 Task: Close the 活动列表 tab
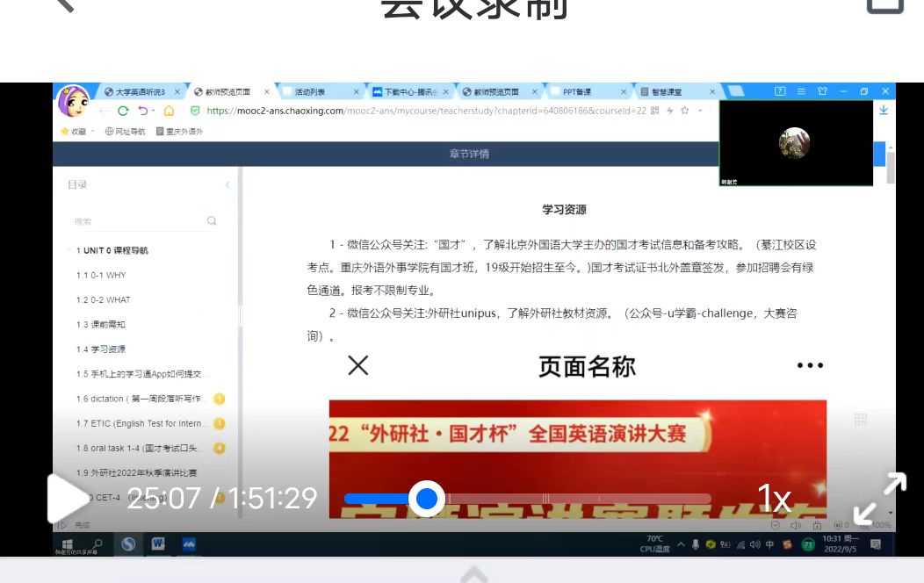pos(356,92)
